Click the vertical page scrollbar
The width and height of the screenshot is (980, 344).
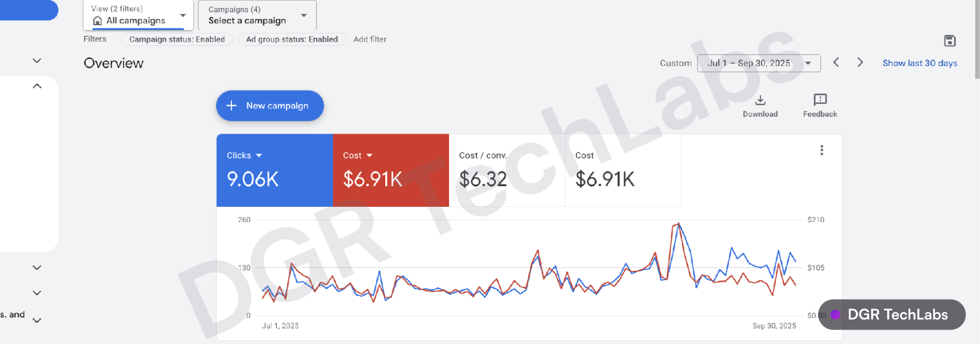[977, 39]
